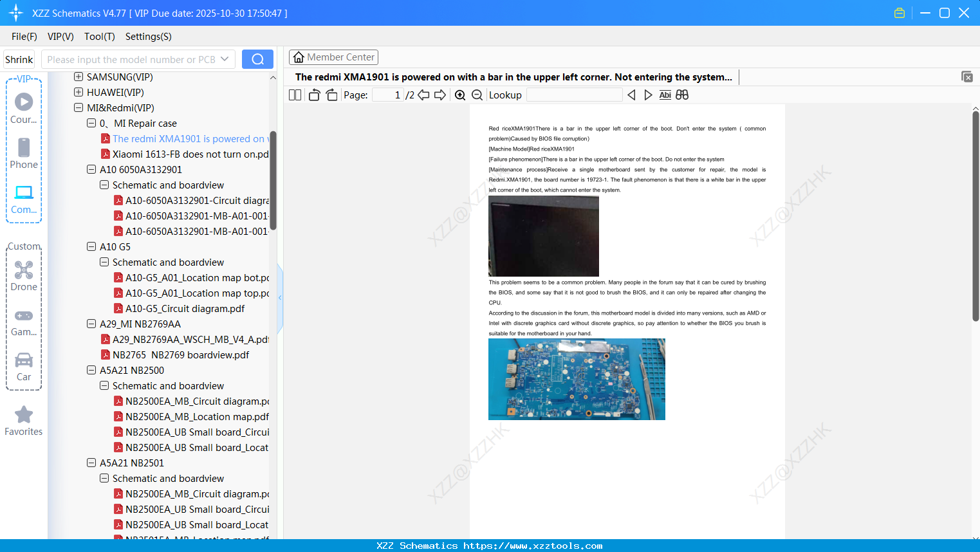Click the model number or PCB search field
This screenshot has height=552, width=980.
(131, 59)
